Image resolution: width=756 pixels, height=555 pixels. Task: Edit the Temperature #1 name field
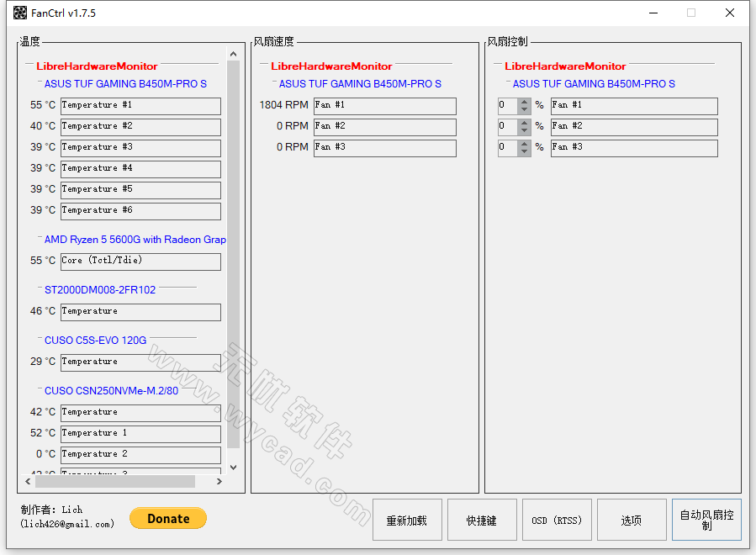(140, 106)
